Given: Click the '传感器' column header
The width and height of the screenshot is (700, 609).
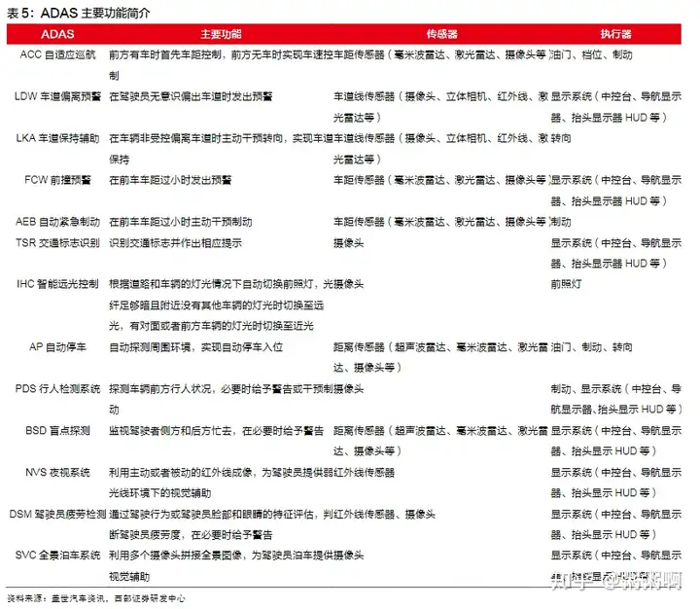Looking at the screenshot, I should click(x=441, y=34).
